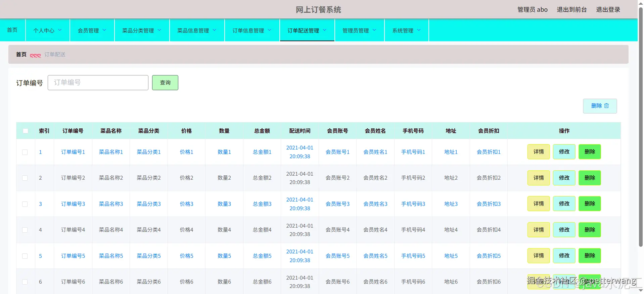Click the chevron icon beside 系统管理
644x294 pixels.
point(419,30)
